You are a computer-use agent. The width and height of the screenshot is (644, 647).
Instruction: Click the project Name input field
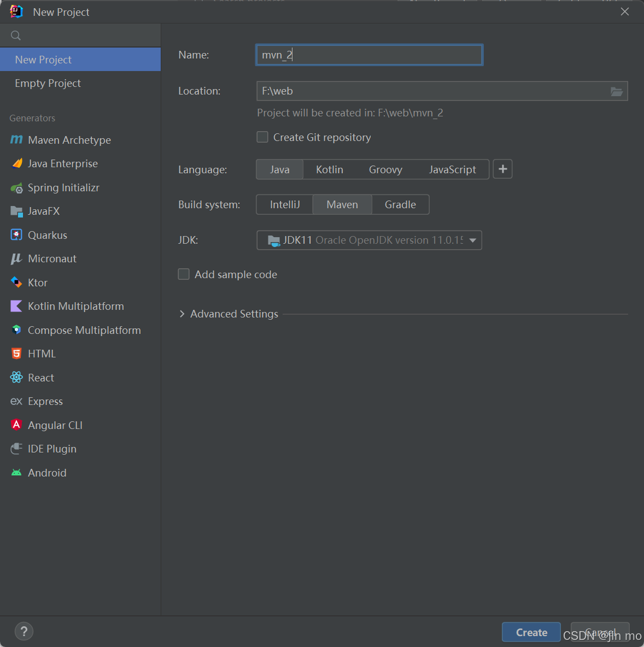click(x=369, y=55)
